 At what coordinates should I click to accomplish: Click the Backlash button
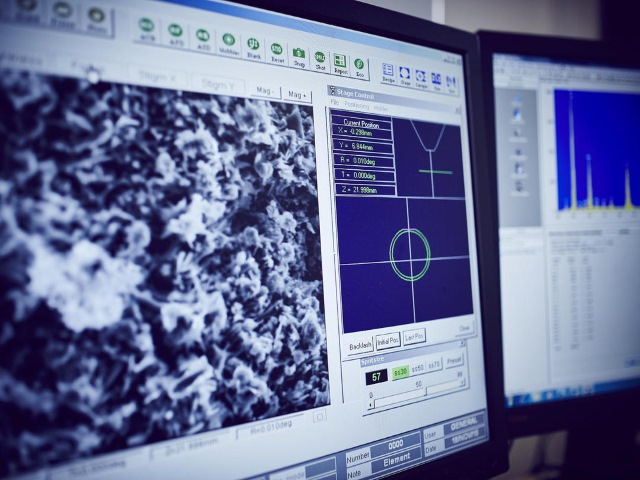(360, 345)
